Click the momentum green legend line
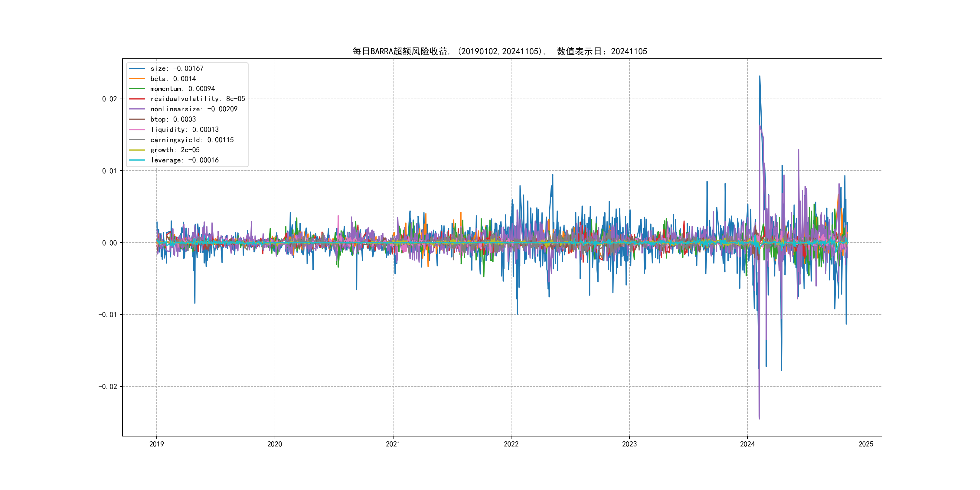980x490 pixels. 137,89
